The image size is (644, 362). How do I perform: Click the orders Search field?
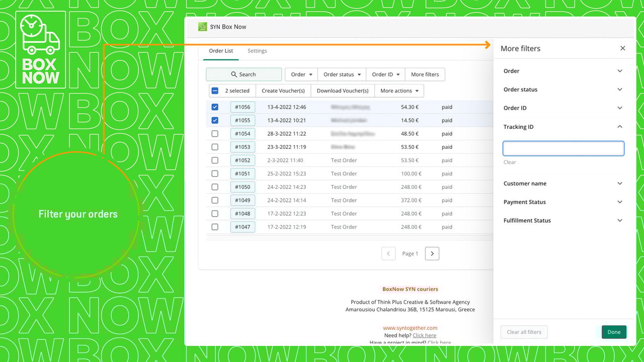(x=244, y=74)
